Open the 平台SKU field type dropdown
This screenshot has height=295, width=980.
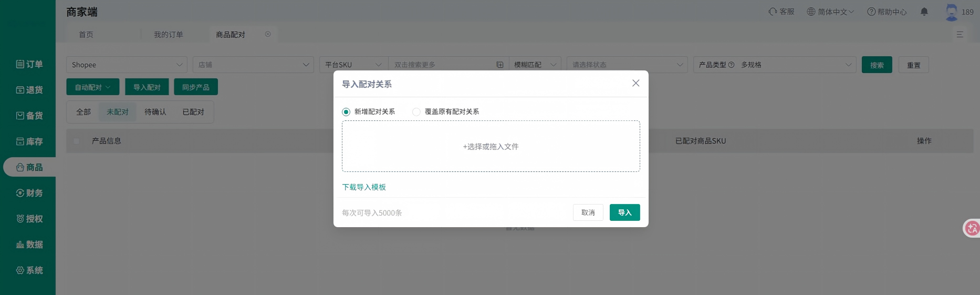click(353, 65)
